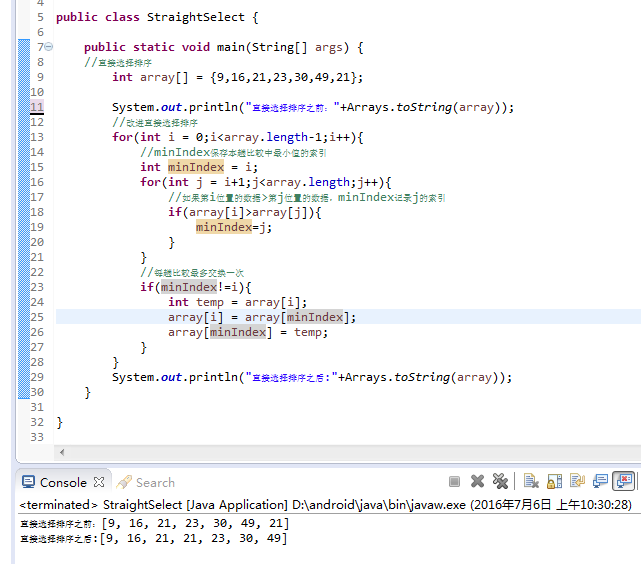Toggle show console on standard output change
The height and width of the screenshot is (564, 641).
(x=600, y=481)
